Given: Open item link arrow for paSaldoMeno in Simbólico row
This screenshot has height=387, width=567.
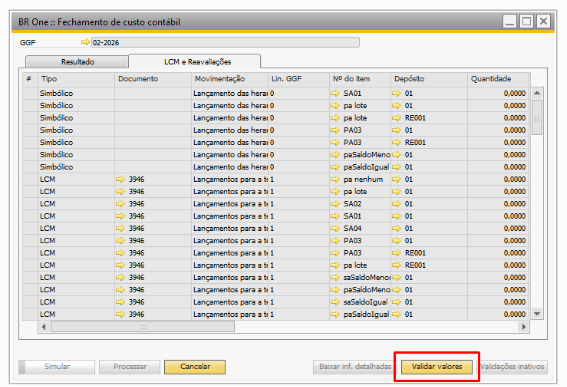Looking at the screenshot, I should [335, 155].
